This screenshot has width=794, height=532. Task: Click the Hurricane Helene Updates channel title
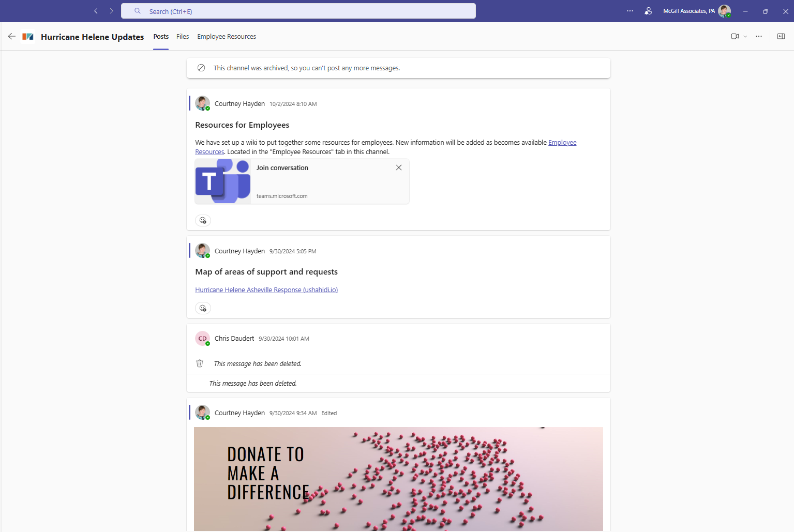[93, 37]
